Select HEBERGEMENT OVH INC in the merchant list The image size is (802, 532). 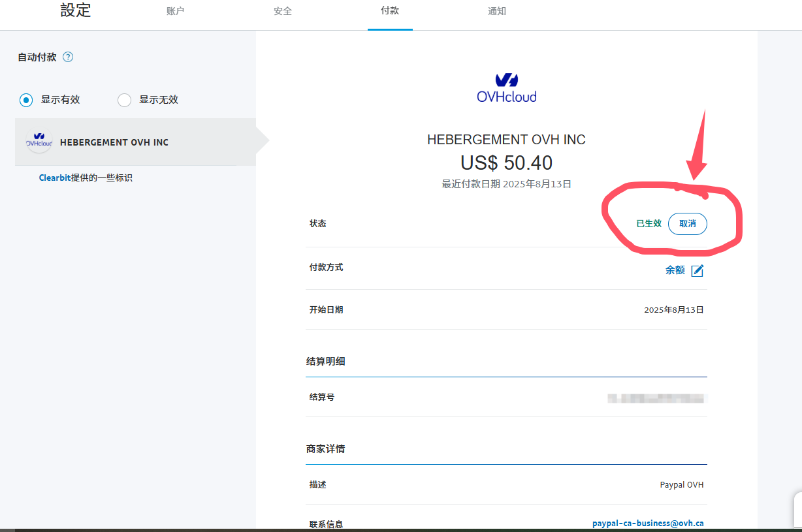point(135,142)
